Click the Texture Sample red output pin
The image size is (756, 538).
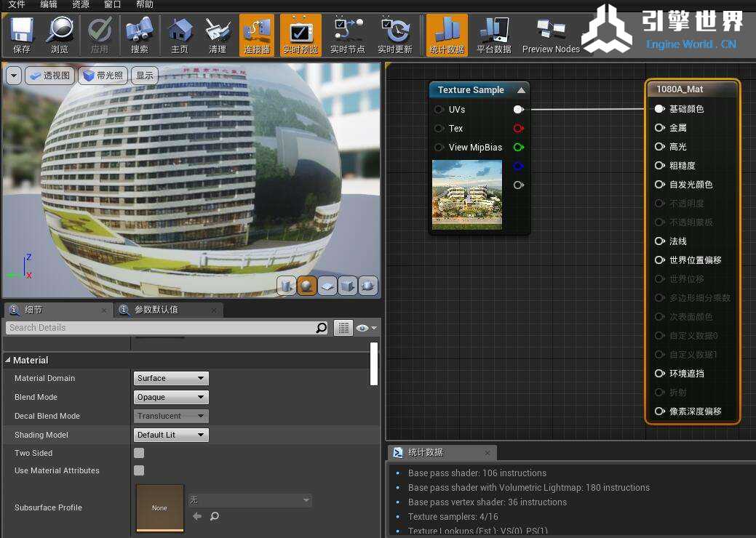point(518,128)
